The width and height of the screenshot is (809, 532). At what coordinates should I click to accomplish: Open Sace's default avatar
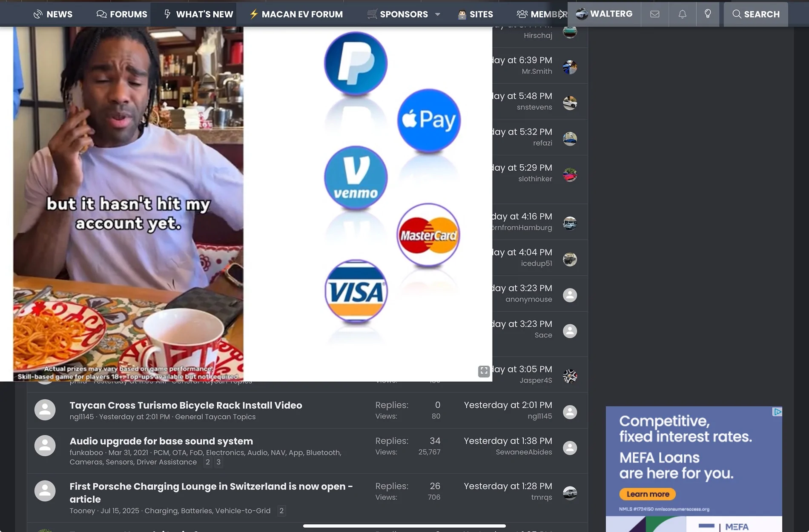coord(570,331)
